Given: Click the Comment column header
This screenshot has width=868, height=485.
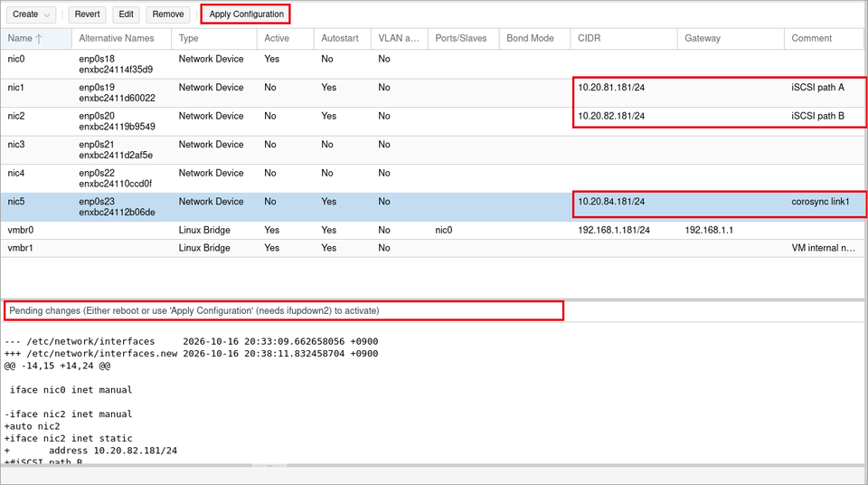Looking at the screenshot, I should tap(825, 38).
